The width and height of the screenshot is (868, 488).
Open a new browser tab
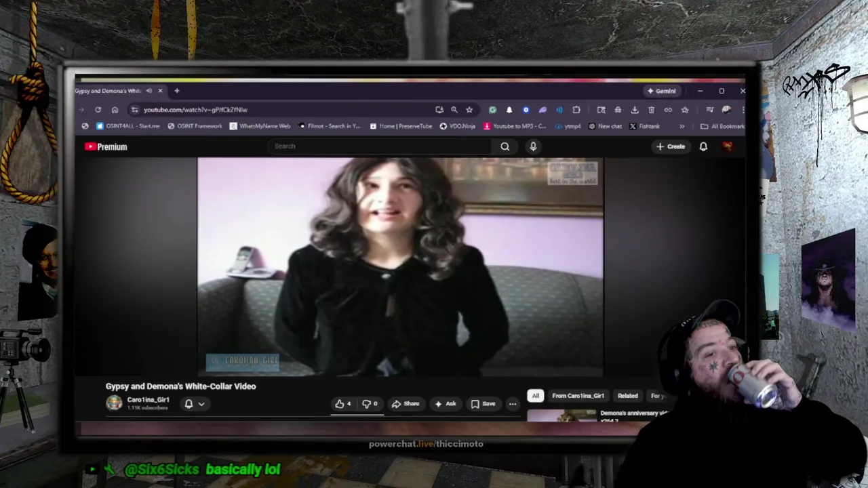coord(177,91)
